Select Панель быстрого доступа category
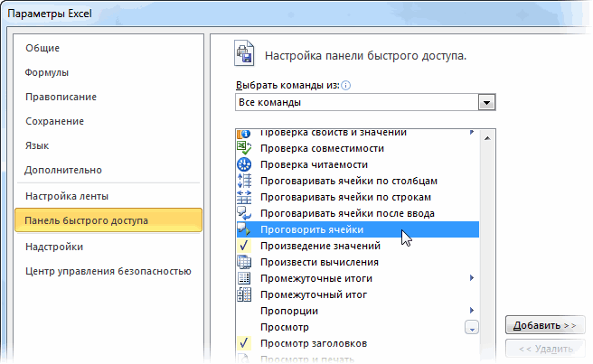Screen dimensions: 593x364 (108, 220)
